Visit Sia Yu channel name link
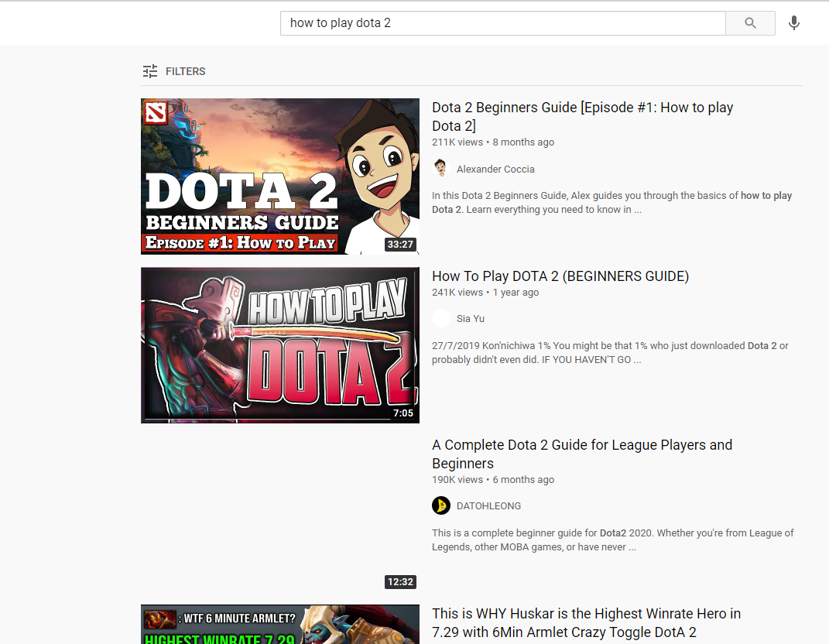The width and height of the screenshot is (829, 644). point(471,319)
